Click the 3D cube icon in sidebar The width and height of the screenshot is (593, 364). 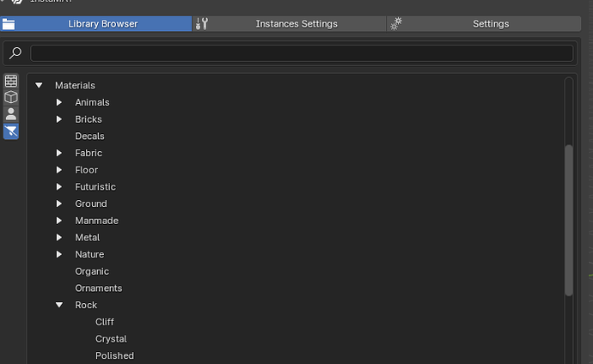[x=11, y=97]
